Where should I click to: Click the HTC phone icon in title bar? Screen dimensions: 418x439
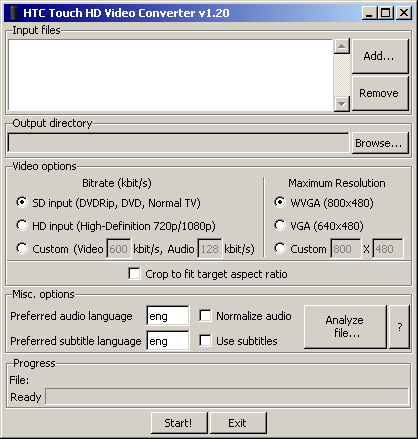14,13
